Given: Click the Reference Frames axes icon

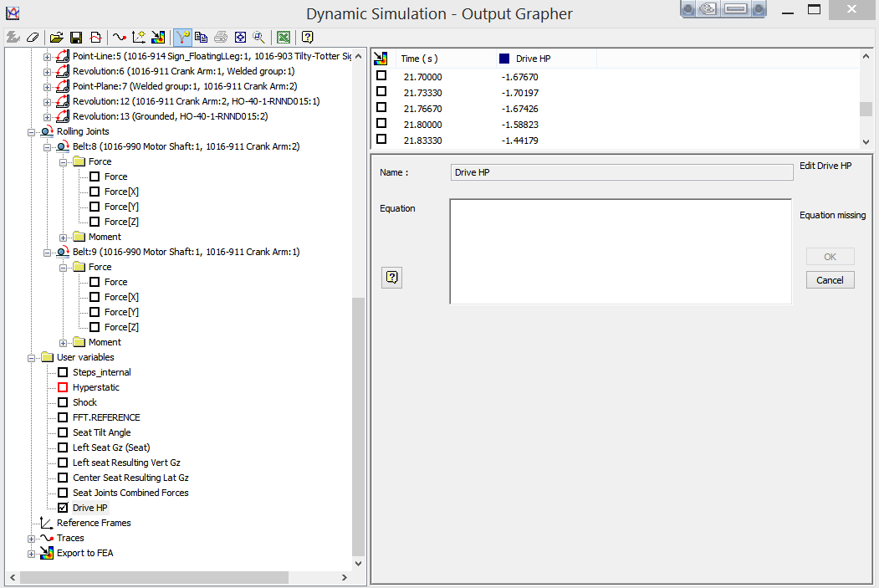Looking at the screenshot, I should coord(47,523).
